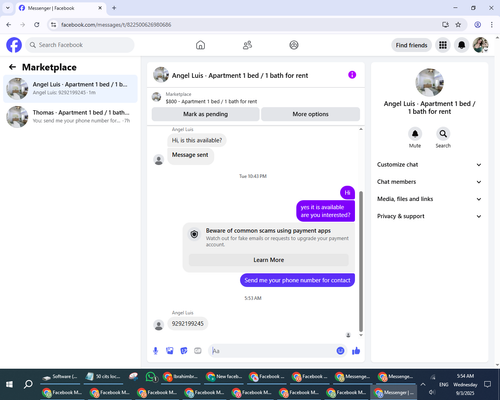
Task: Go back in browser history
Action: click(9, 25)
